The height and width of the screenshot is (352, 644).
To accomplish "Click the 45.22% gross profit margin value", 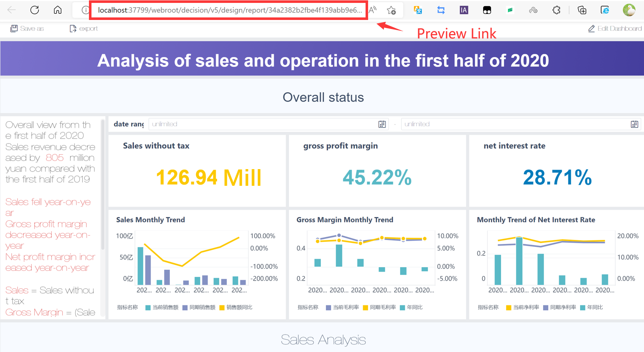I will point(377,177).
